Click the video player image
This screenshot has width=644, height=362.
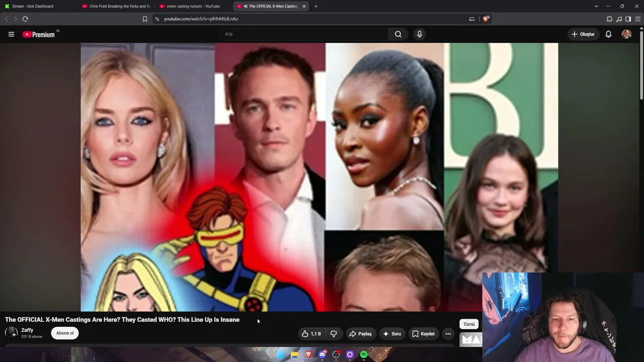tap(319, 177)
